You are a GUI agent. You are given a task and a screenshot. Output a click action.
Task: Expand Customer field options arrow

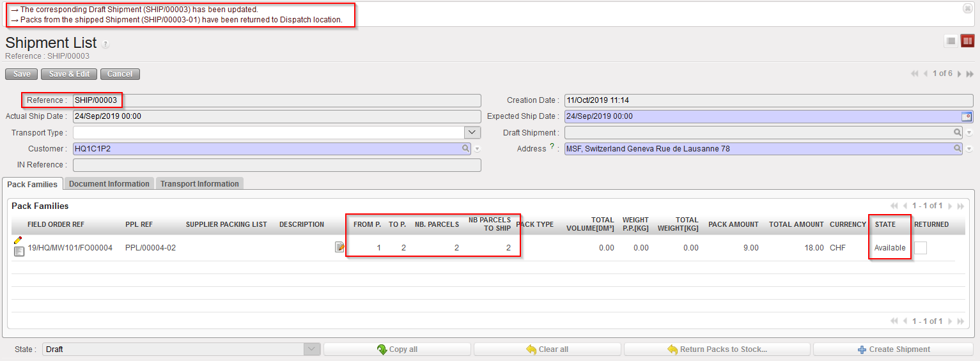pos(477,149)
